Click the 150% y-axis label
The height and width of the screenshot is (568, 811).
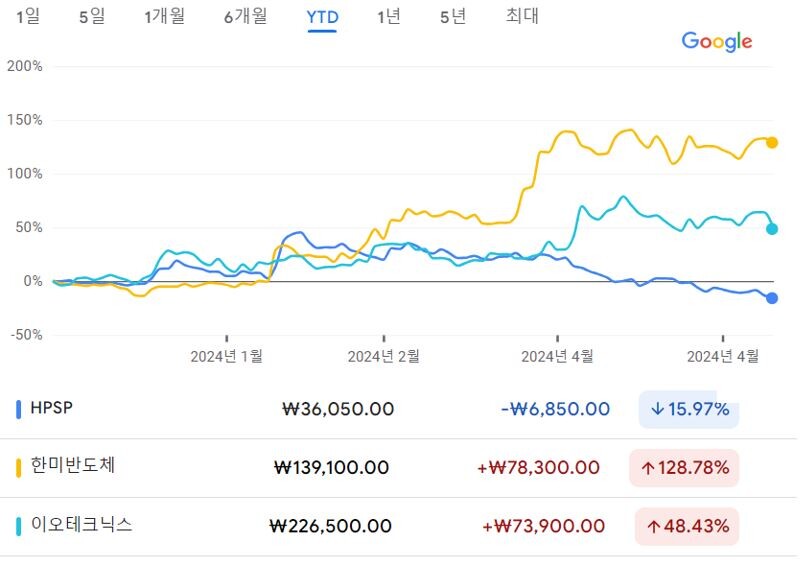24,120
